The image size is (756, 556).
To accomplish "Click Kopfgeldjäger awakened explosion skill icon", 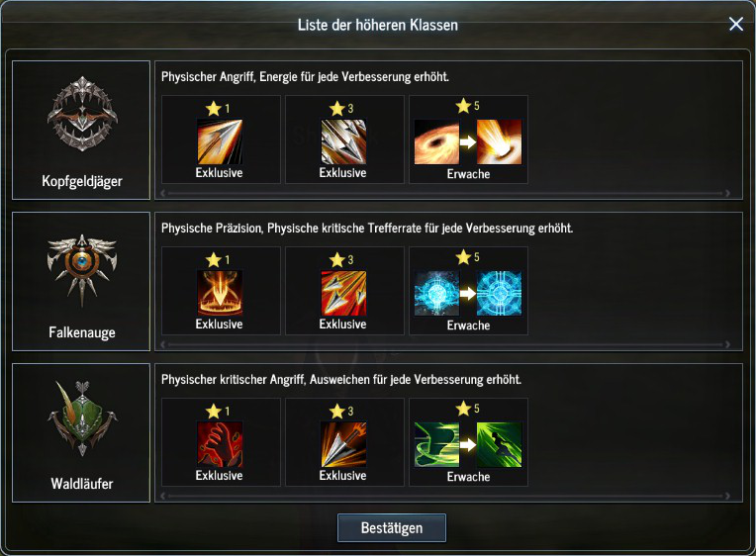I will [499, 142].
